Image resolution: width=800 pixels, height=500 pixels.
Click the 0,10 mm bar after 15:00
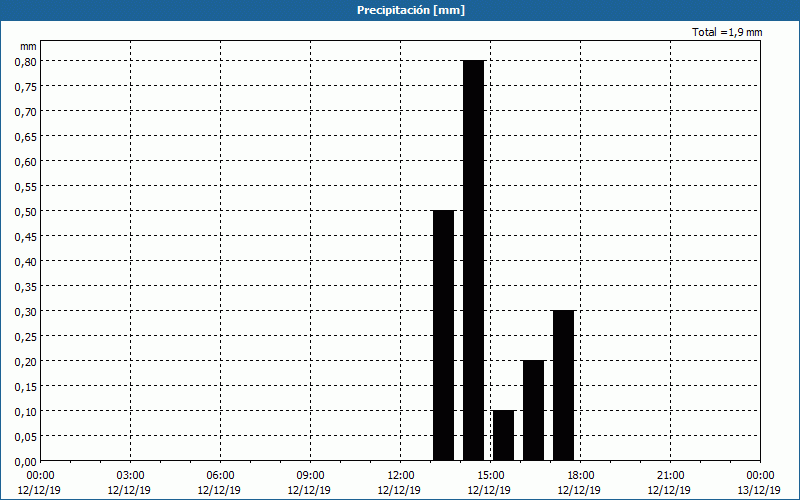pyautogui.click(x=504, y=435)
